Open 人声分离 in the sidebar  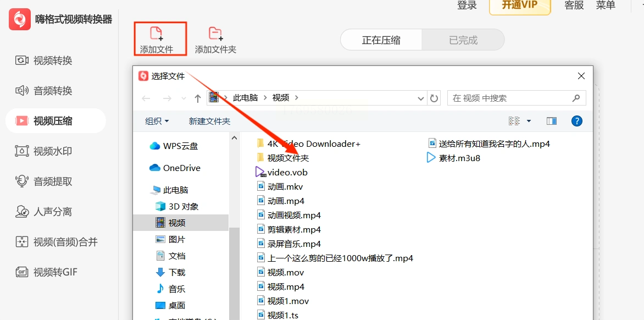tap(43, 212)
